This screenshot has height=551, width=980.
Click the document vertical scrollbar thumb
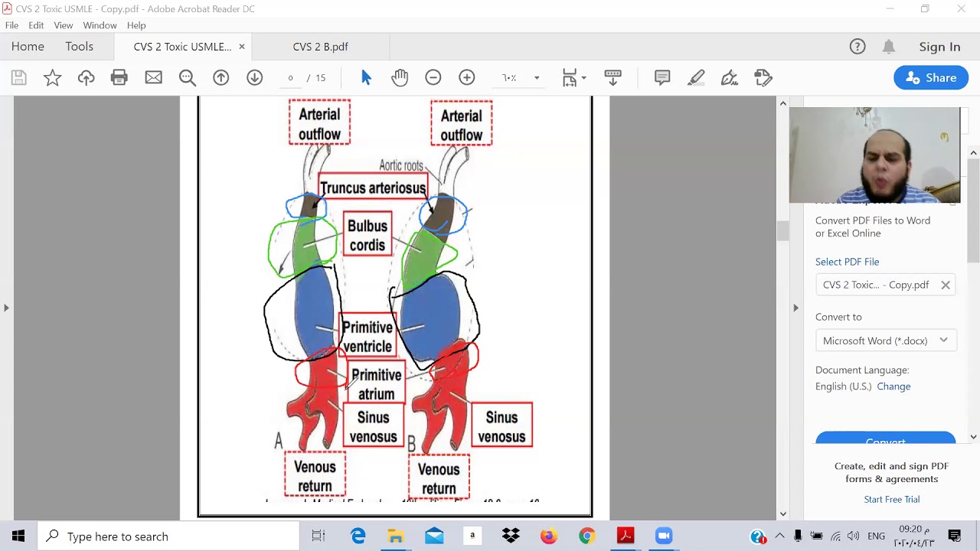pyautogui.click(x=782, y=231)
